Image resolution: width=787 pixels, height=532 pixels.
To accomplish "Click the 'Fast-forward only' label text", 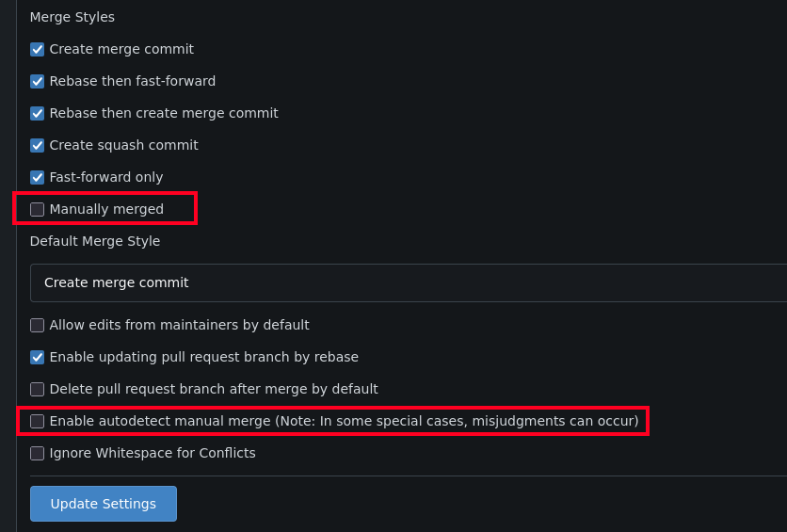I will [x=106, y=177].
